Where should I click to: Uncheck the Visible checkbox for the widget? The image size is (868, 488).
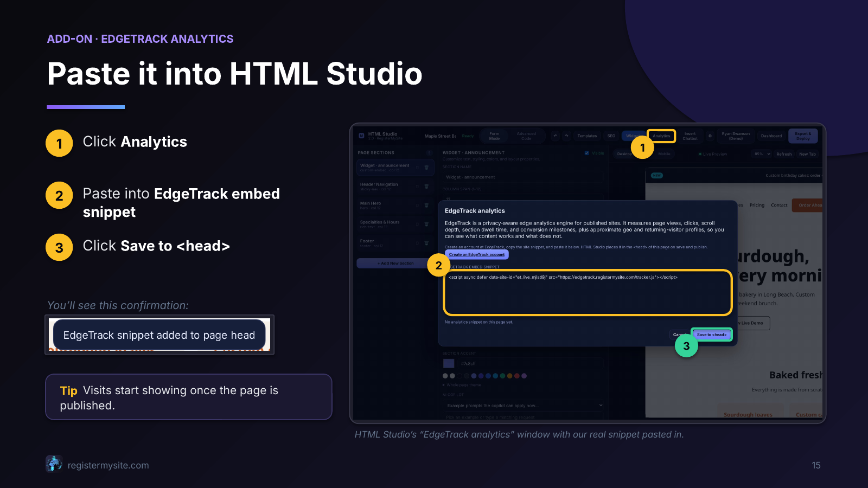coord(587,153)
